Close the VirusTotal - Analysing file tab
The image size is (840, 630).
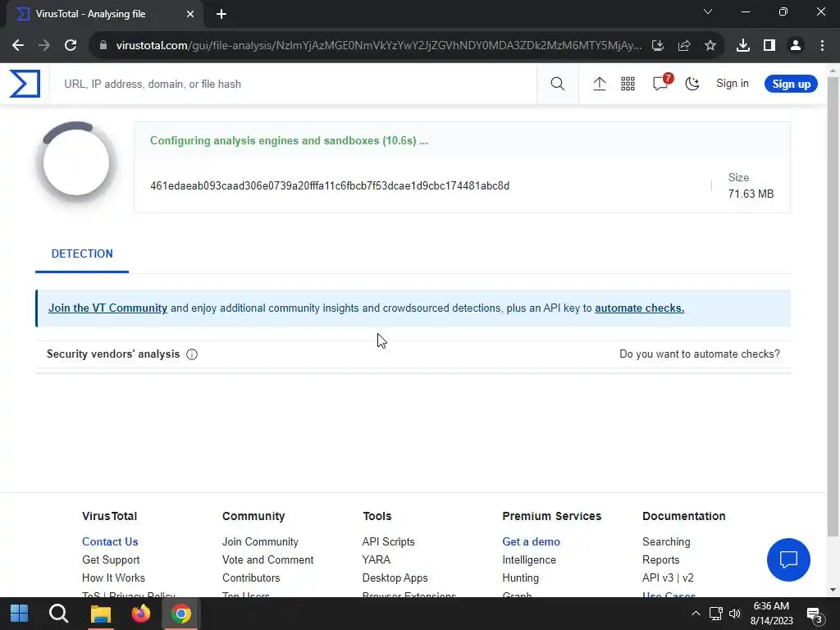[190, 14]
